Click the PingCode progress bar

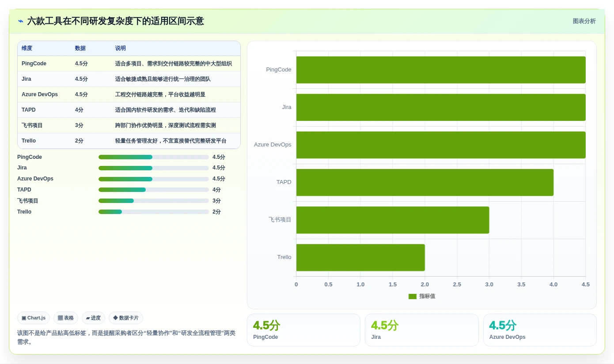[x=154, y=157]
